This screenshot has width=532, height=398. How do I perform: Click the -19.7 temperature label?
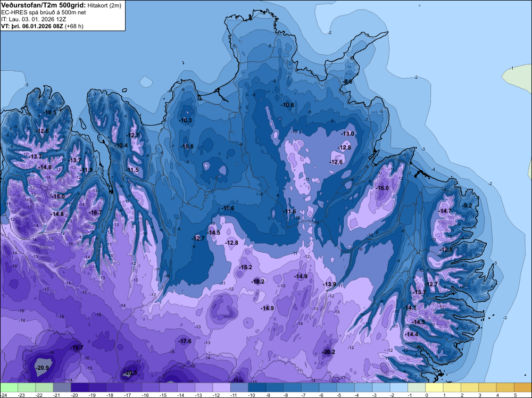pos(77,347)
